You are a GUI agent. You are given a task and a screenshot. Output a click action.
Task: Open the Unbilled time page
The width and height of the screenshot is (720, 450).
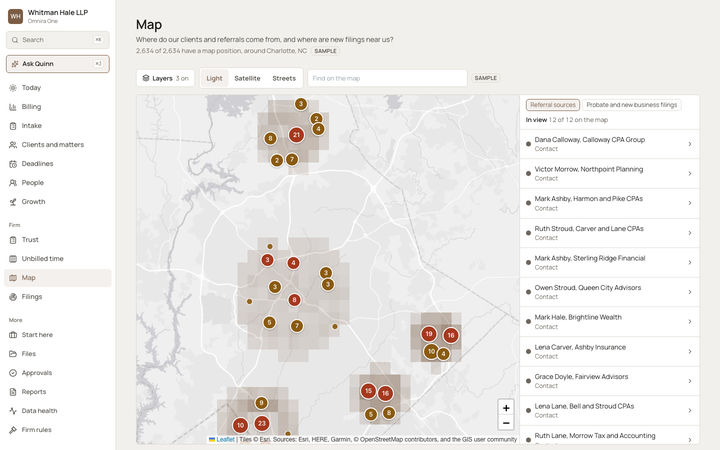pos(58,259)
